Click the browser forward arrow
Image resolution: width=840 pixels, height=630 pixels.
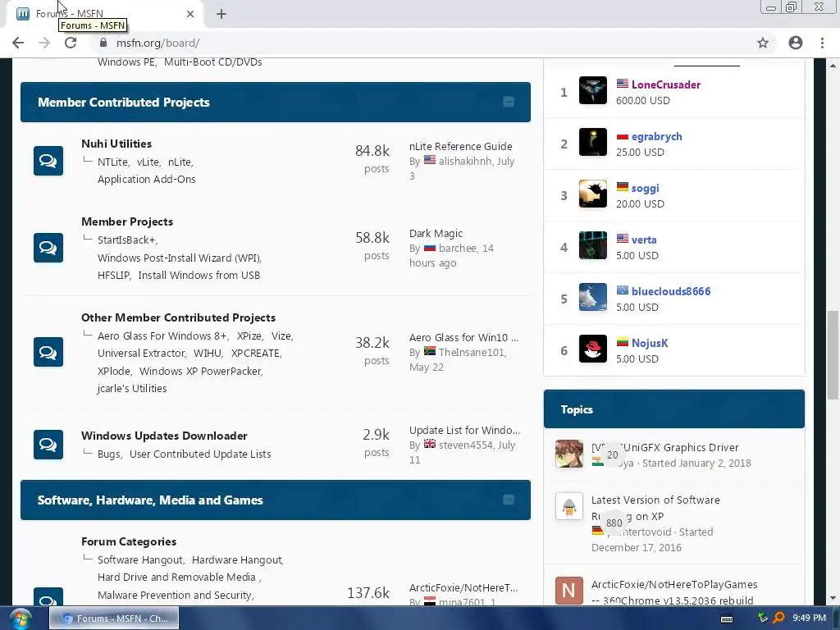(x=44, y=43)
